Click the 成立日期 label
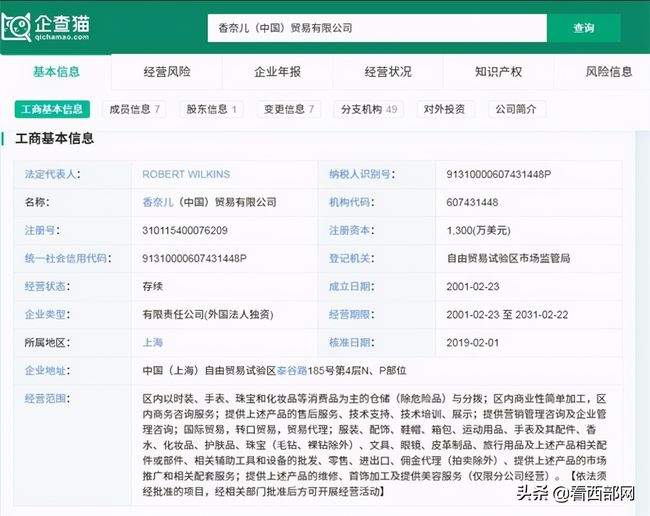Screen dimensions: 650x516 coord(351,286)
